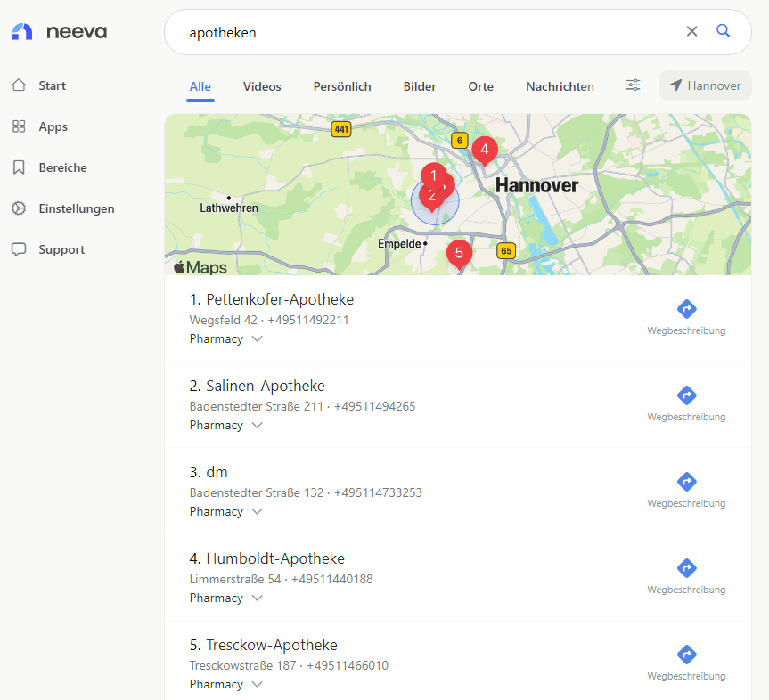The image size is (769, 700).
Task: Click route 441 badge on map
Action: click(x=341, y=129)
